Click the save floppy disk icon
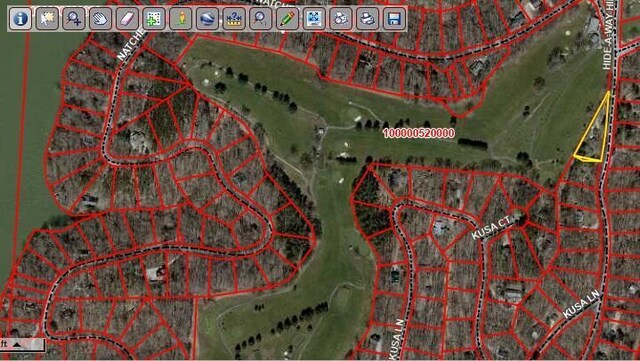640x361 pixels. (394, 18)
